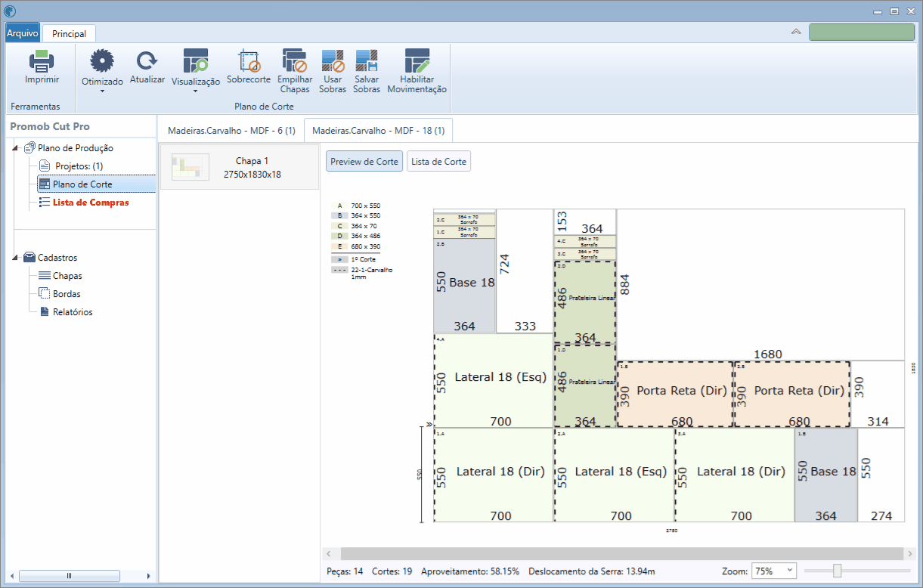Click the Otimizado saw blade icon
923x588 pixels.
101,61
